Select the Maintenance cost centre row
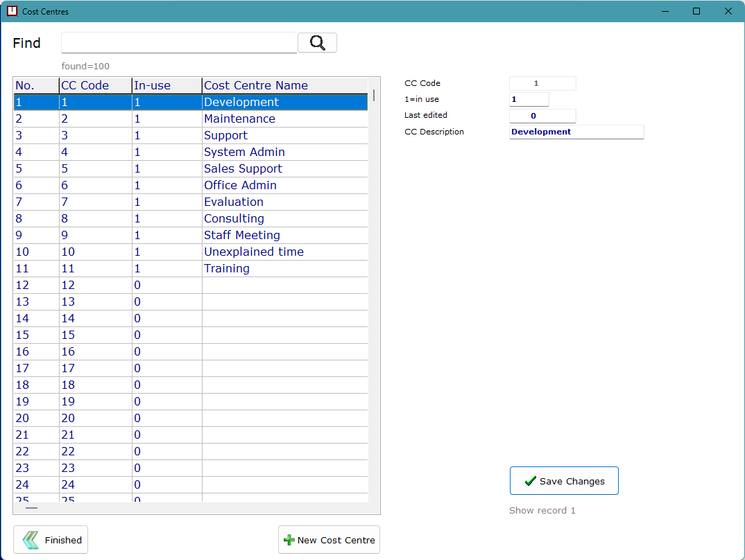Viewport: 745px width, 560px height. click(x=239, y=119)
